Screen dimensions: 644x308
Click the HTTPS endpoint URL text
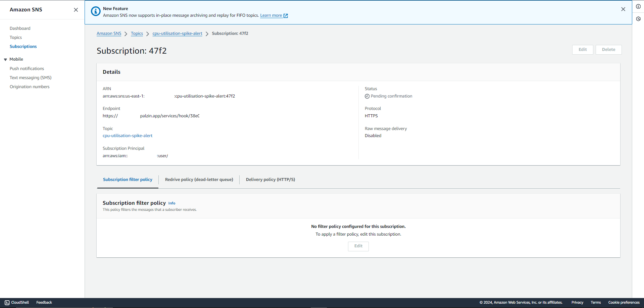pyautogui.click(x=151, y=116)
